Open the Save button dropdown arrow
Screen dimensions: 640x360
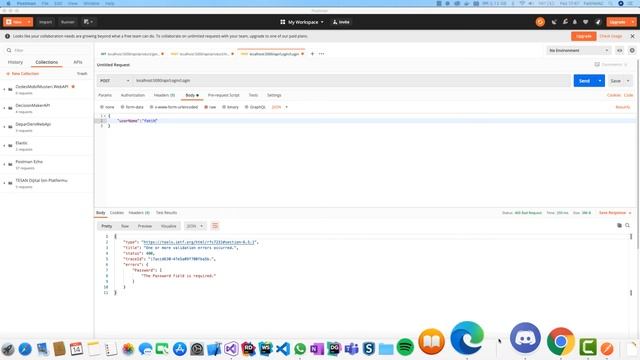click(x=628, y=81)
